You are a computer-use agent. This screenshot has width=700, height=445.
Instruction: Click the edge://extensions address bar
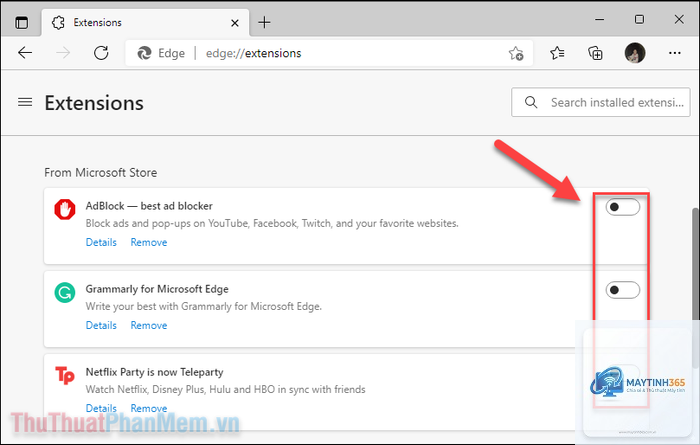click(329, 53)
